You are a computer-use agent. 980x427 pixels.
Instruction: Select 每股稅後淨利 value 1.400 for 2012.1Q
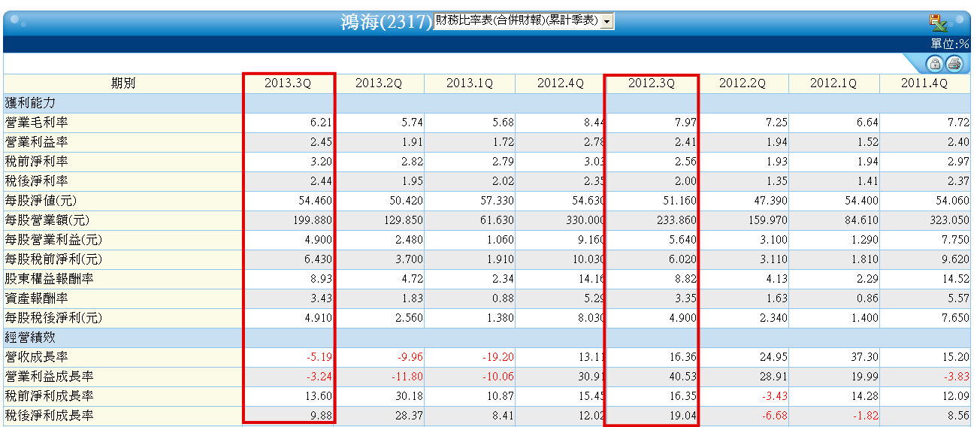click(x=864, y=317)
